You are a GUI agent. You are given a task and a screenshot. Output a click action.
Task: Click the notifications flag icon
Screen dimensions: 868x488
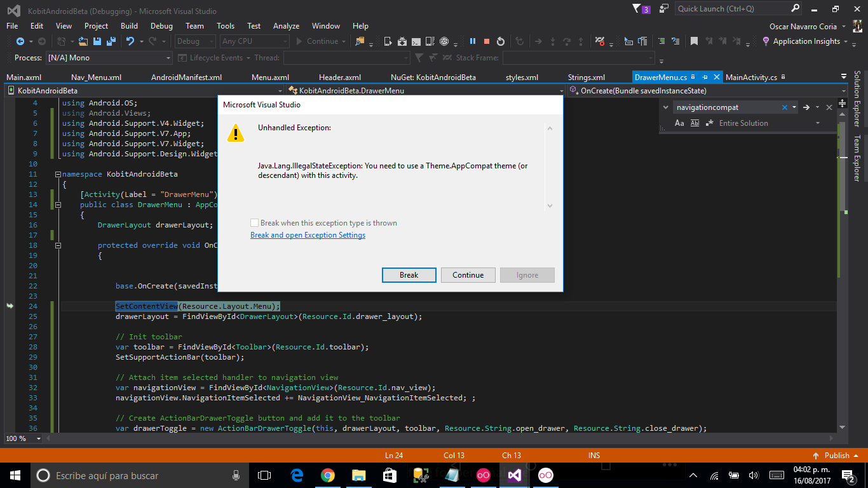point(637,8)
